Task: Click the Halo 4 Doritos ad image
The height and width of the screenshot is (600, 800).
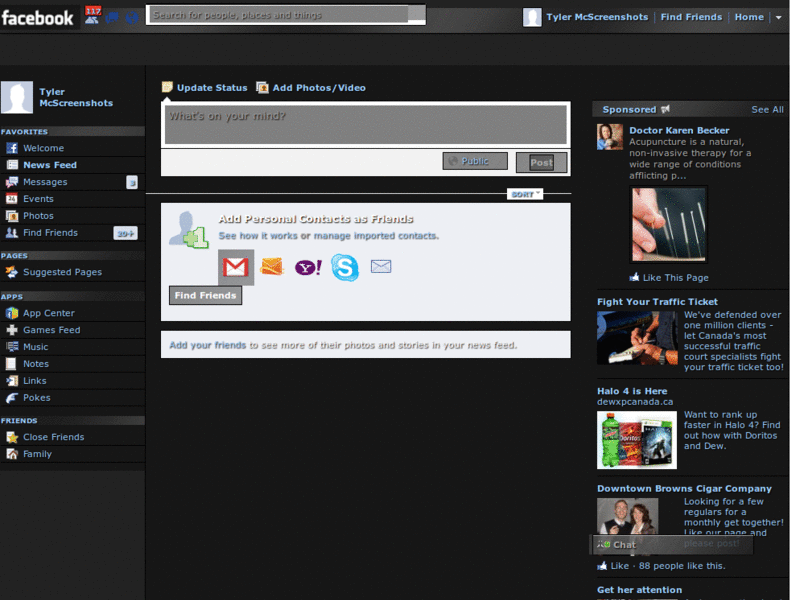Action: click(637, 440)
